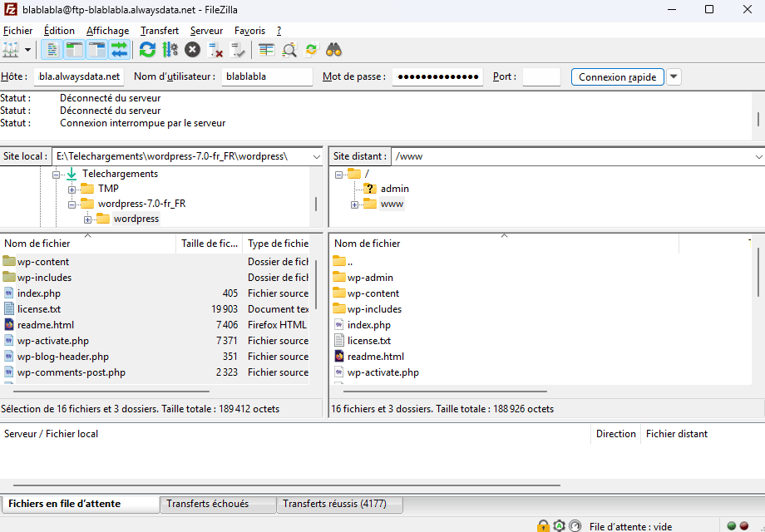This screenshot has height=532, width=765.
Task: Click the Connexion rapide button
Action: click(x=617, y=77)
